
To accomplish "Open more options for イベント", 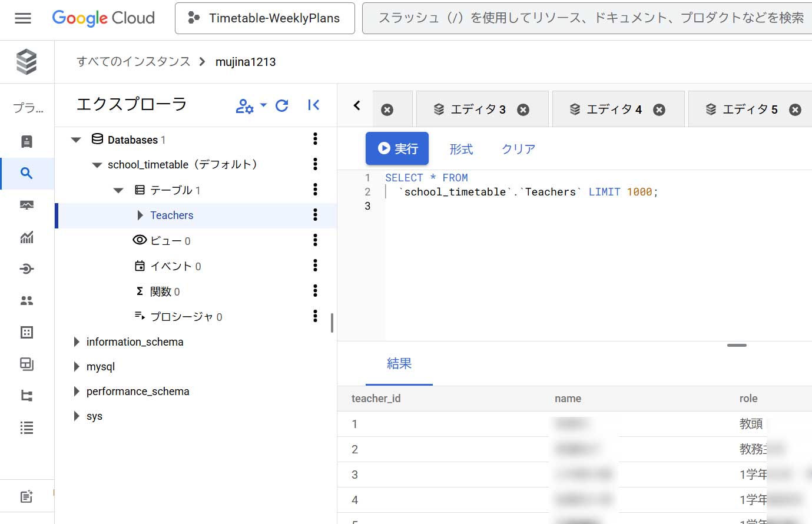I will (x=315, y=265).
